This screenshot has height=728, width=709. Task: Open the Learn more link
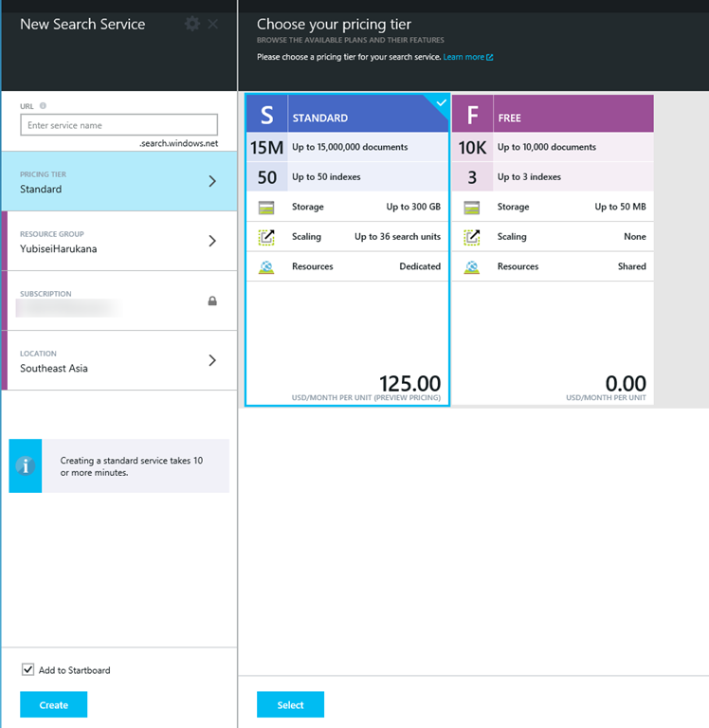pyautogui.click(x=464, y=57)
